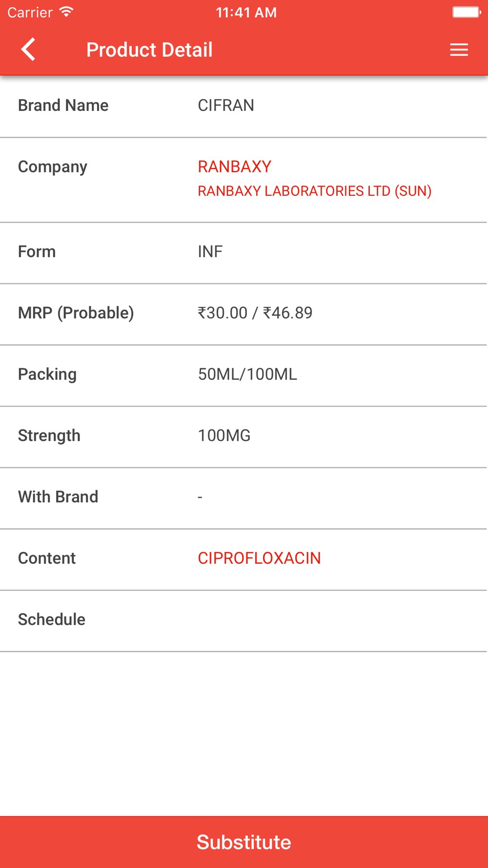Tap the 11:41 AM clock

pos(246,12)
